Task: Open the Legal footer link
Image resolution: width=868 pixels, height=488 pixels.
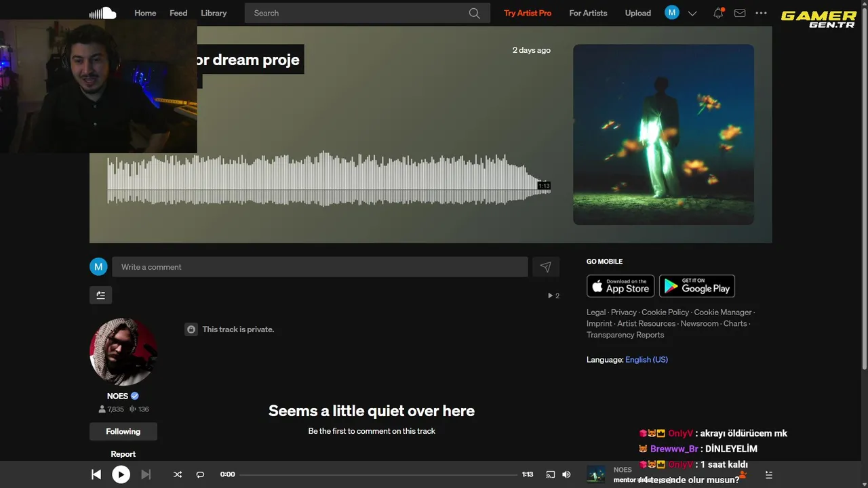Action: [596, 312]
